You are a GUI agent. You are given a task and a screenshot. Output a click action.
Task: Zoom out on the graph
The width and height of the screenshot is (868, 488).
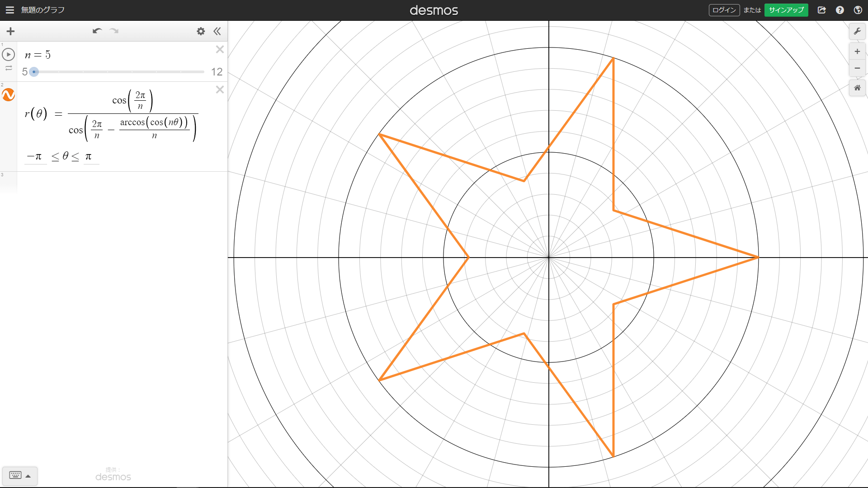(x=857, y=68)
